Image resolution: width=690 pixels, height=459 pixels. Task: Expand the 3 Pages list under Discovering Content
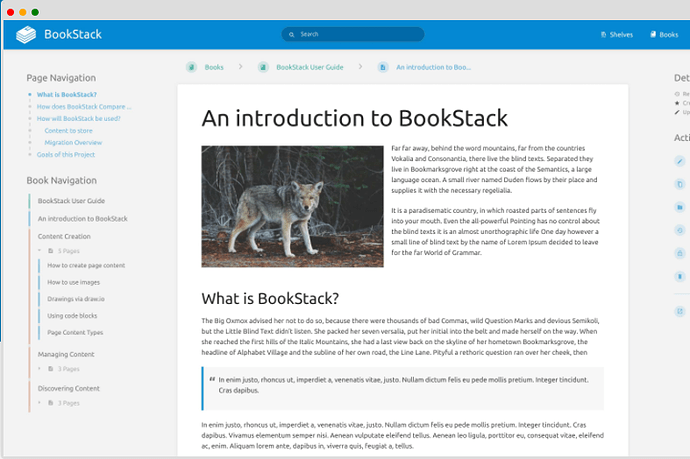tap(39, 403)
